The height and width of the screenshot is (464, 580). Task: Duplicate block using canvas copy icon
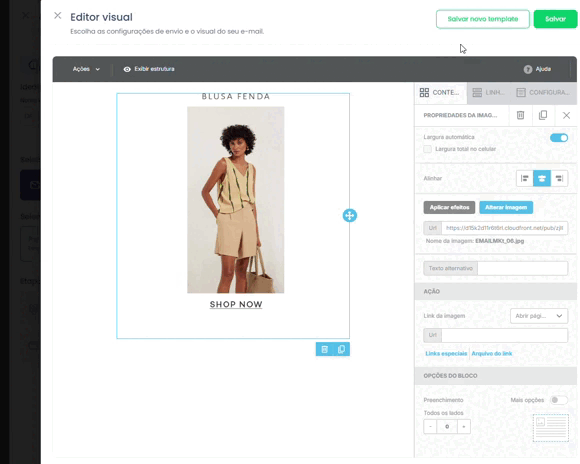(341, 349)
